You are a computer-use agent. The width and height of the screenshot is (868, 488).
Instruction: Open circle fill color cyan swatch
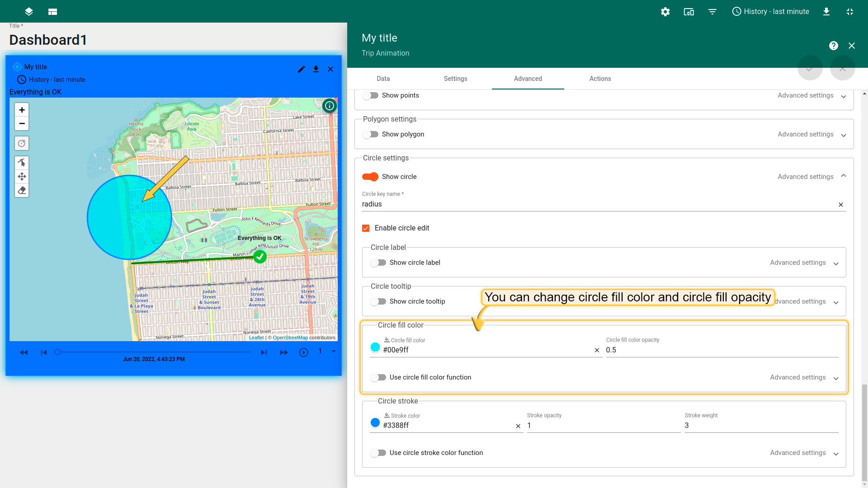click(375, 347)
